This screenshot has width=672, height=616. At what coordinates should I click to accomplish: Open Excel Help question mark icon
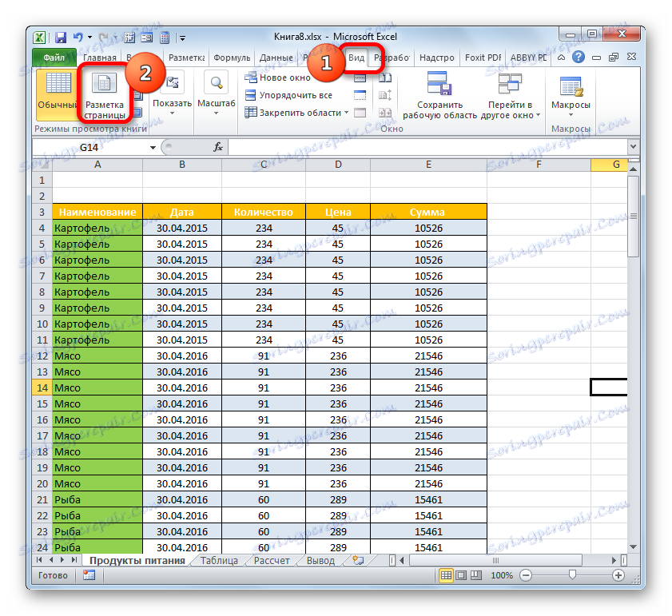(x=579, y=57)
